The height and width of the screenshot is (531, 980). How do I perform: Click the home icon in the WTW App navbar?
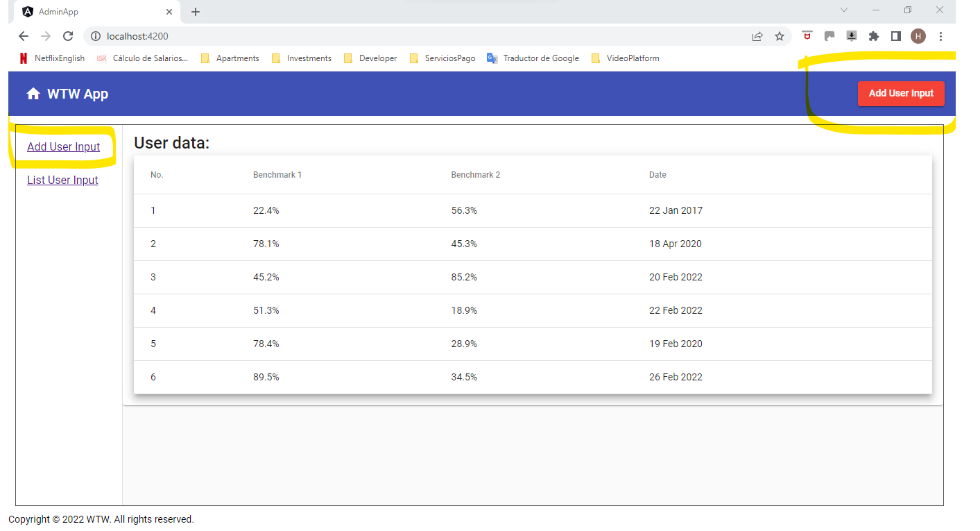(33, 93)
